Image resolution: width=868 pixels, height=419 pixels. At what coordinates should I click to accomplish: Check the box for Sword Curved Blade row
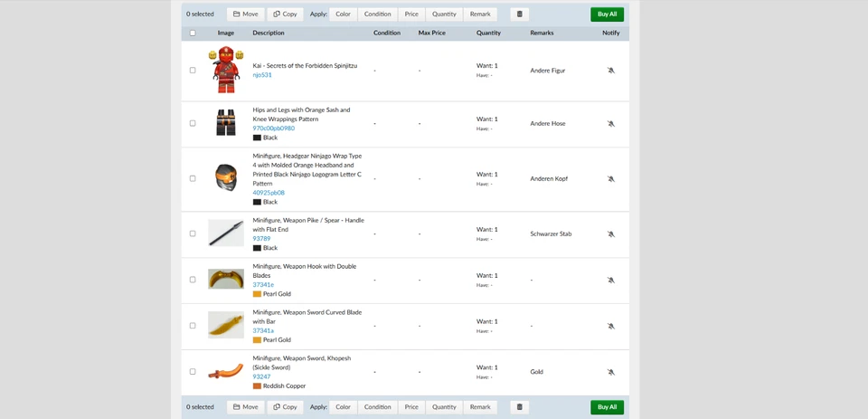[x=193, y=325]
